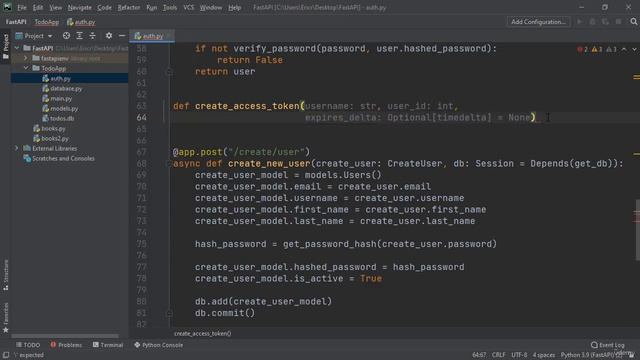Screen dimensions: 640x360
Task: Click the editor vertical scrollbar
Action: (x=637, y=230)
